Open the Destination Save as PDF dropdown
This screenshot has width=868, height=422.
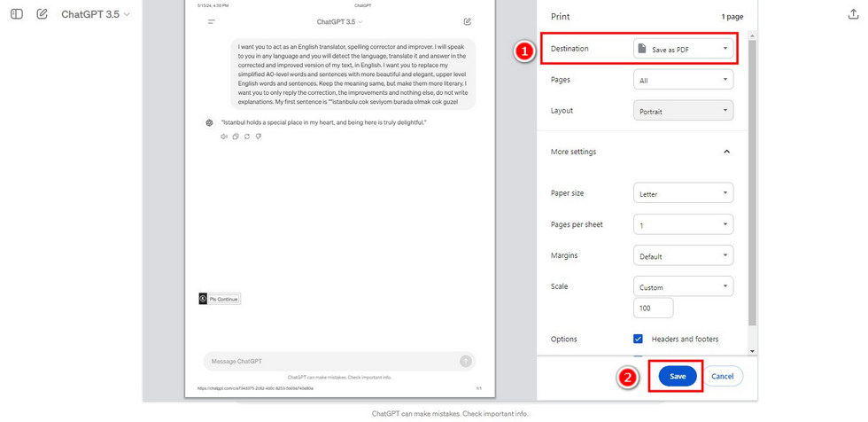point(683,49)
